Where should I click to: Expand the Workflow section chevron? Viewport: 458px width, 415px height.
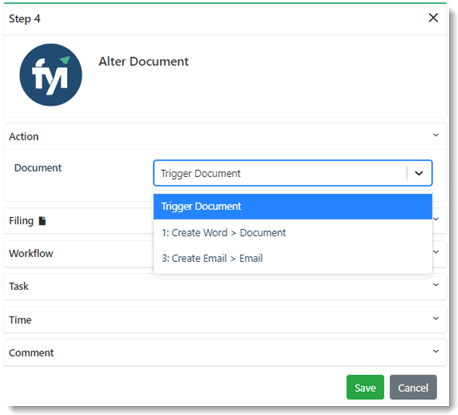(x=436, y=252)
